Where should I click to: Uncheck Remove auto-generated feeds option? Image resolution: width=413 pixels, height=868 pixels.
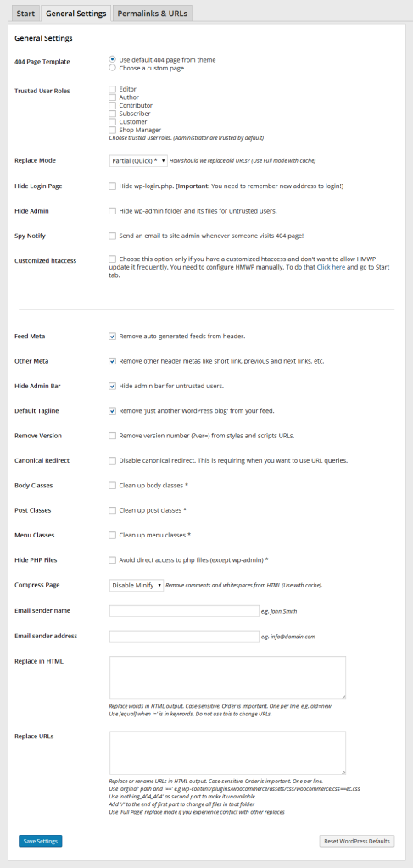coord(113,336)
